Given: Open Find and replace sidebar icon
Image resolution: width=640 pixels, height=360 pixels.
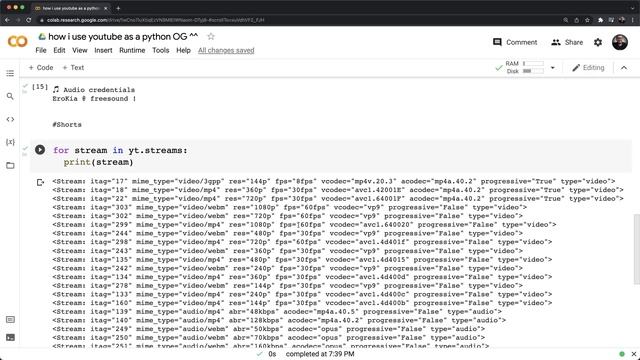Looking at the screenshot, I should pyautogui.click(x=10, y=96).
